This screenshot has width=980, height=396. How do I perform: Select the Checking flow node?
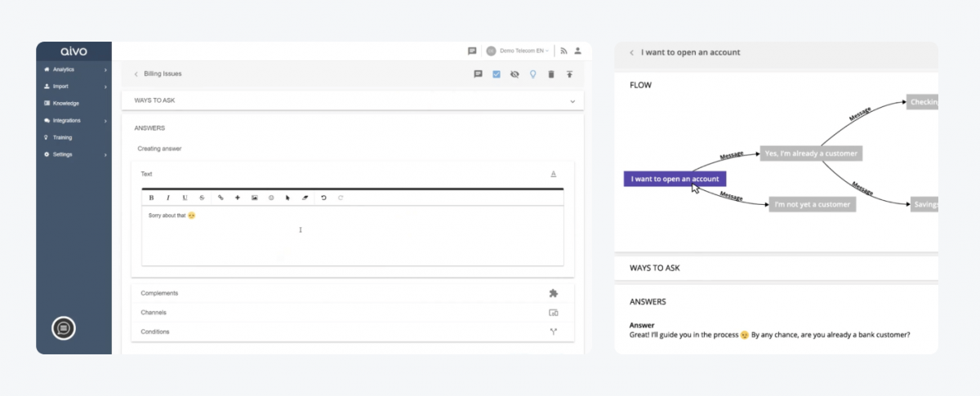(x=924, y=102)
